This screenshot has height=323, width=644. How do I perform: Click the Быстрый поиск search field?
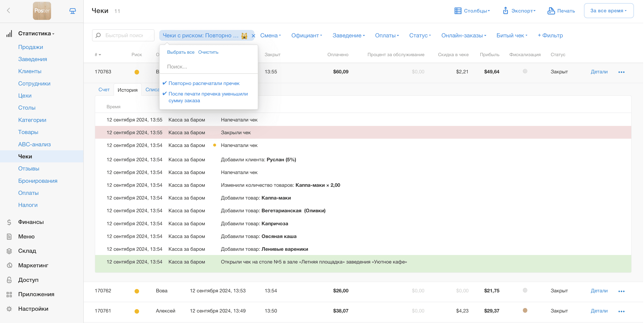[x=124, y=36]
